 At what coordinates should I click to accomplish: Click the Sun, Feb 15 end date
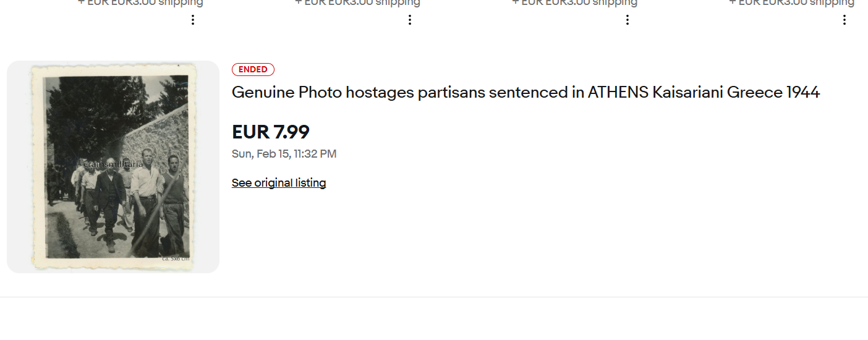(284, 154)
